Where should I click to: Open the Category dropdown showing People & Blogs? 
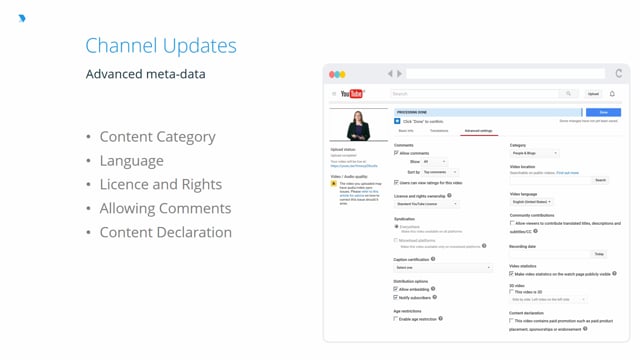pyautogui.click(x=534, y=153)
